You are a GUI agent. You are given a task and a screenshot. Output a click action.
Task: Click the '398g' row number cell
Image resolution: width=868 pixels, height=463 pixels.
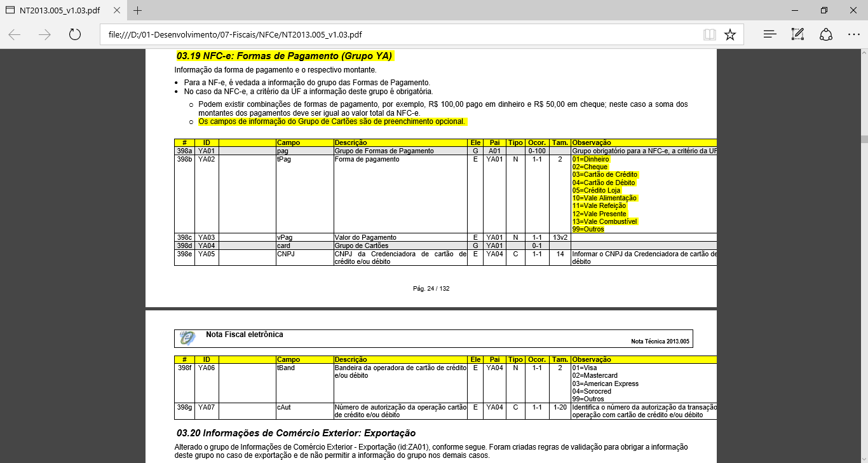184,411
